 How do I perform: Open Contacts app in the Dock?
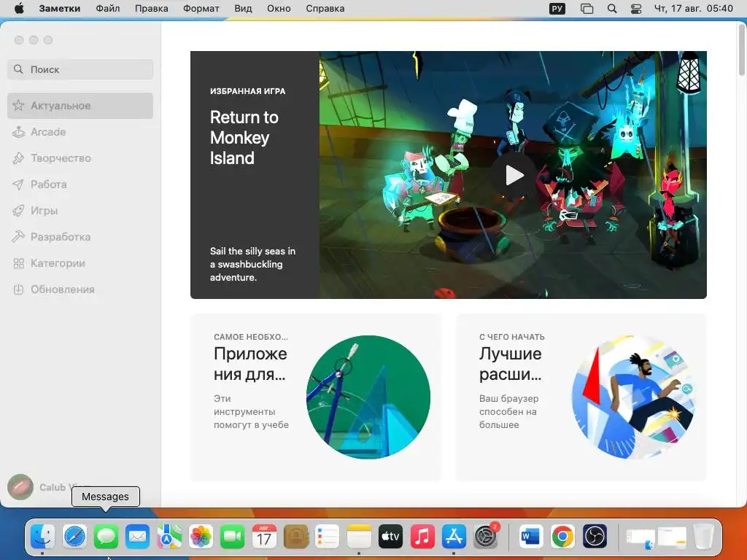296,537
